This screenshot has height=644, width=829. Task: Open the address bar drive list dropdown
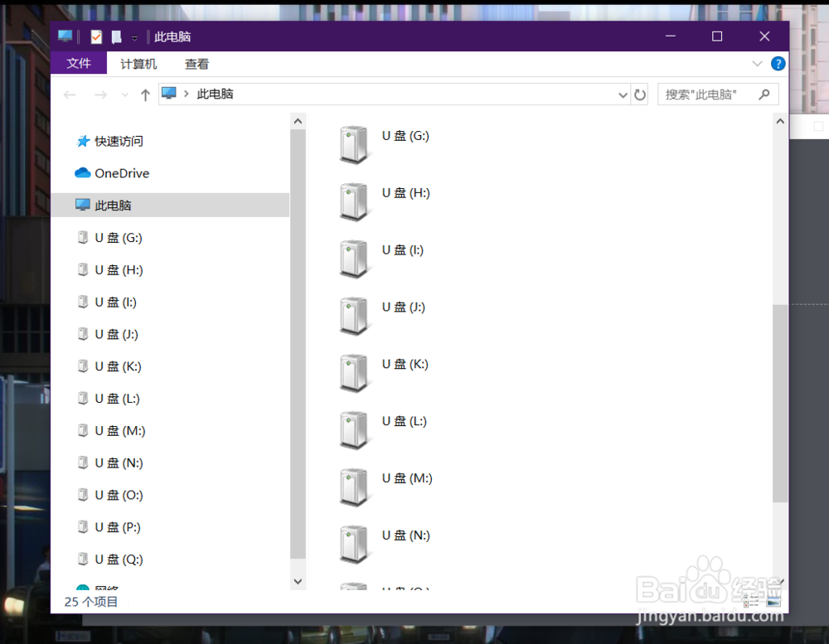pos(623,94)
